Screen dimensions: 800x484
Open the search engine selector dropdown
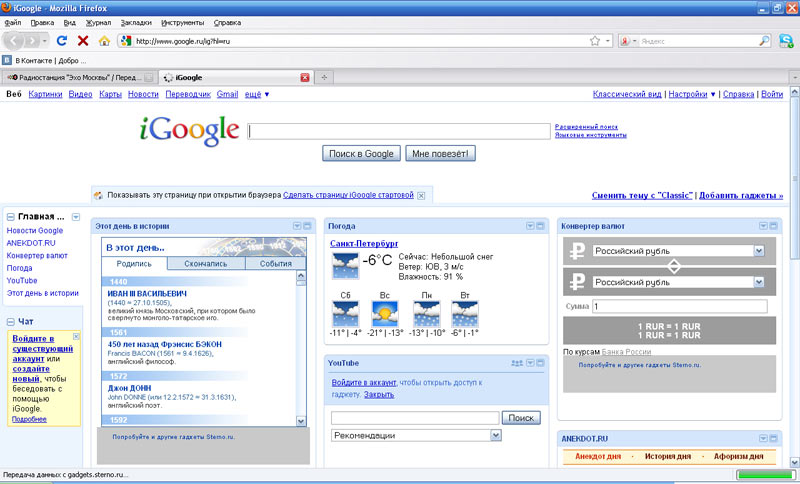pos(628,41)
